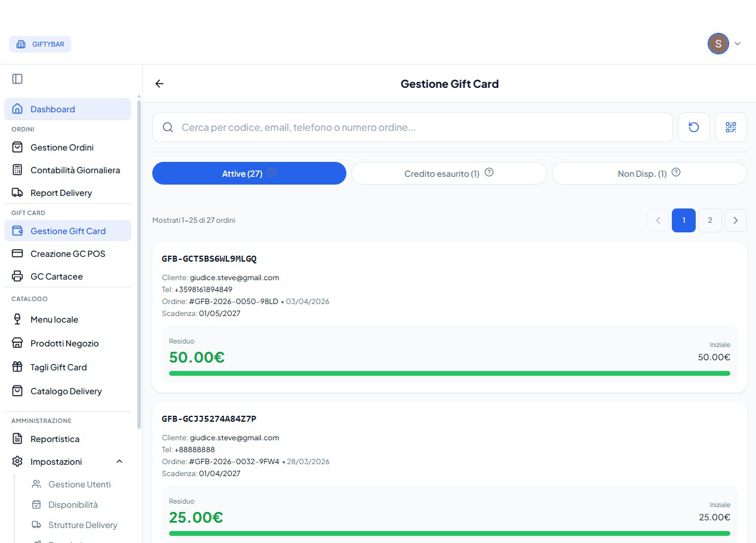Click the Tagli Gift Card gift icon

pos(17,367)
